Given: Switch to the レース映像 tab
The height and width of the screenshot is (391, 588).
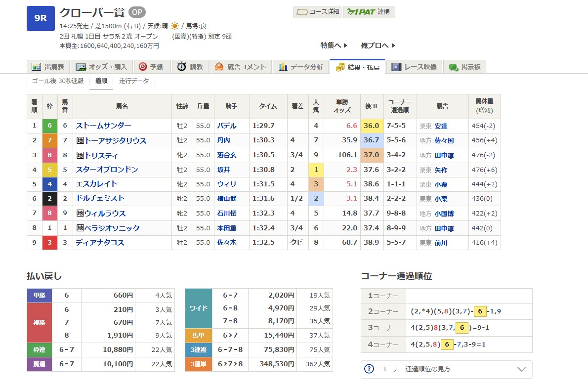Looking at the screenshot, I should [x=414, y=67].
